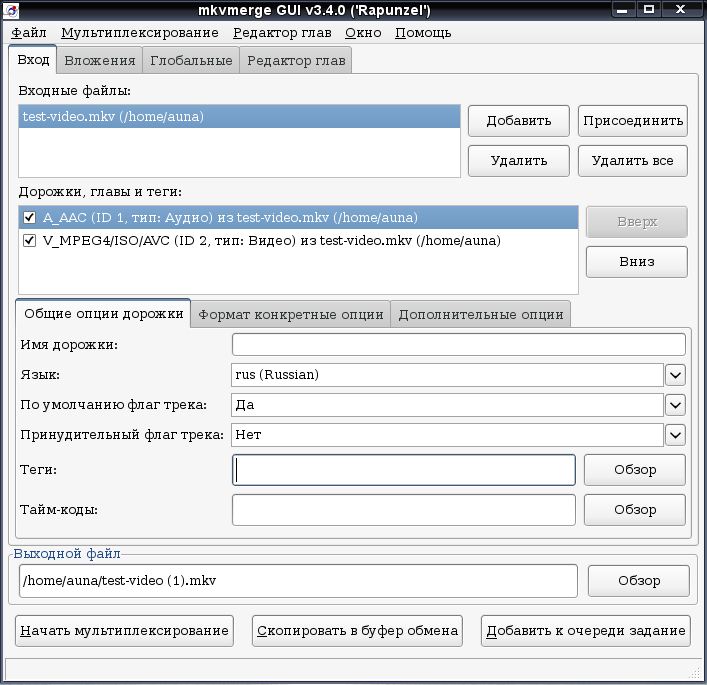This screenshot has height=685, width=707.
Task: Click the Нет forced flag combo field
Action: [447, 435]
